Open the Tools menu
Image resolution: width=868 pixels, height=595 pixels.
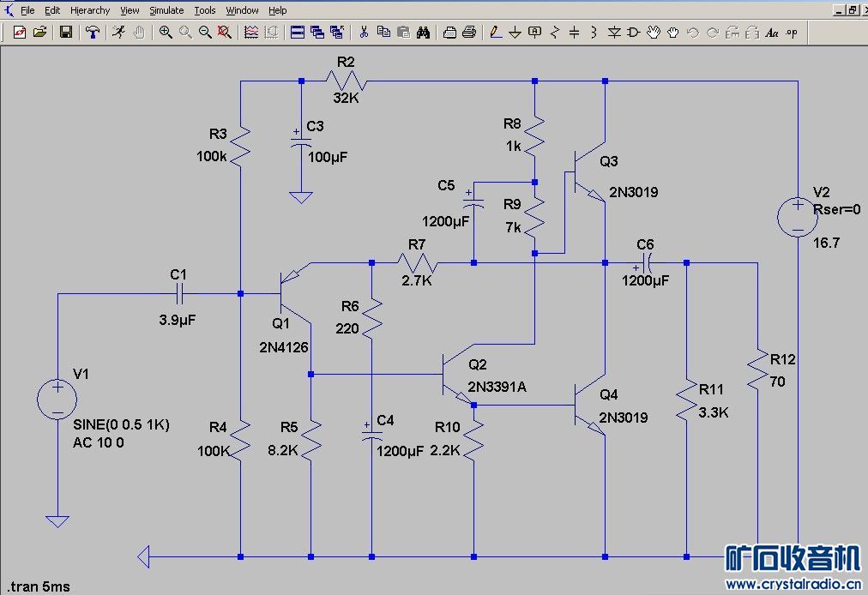coord(205,10)
